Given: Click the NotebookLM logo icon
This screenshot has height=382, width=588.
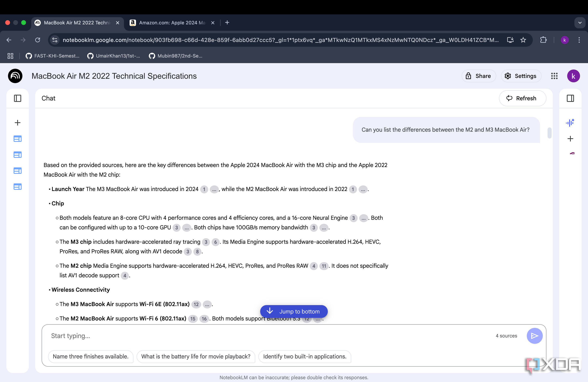Looking at the screenshot, I should click(x=15, y=76).
